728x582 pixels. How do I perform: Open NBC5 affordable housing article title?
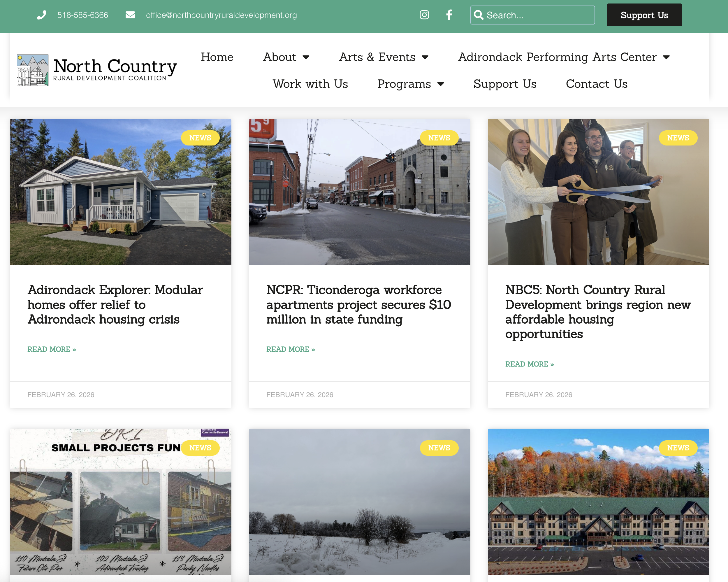[x=598, y=312]
